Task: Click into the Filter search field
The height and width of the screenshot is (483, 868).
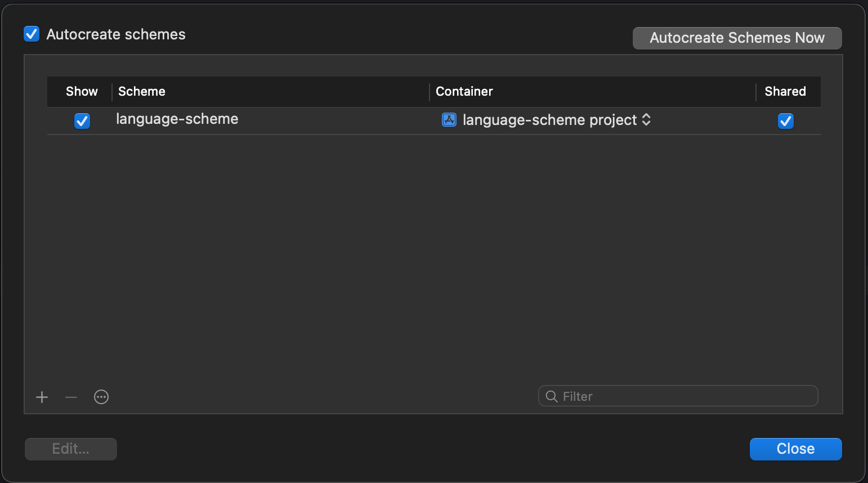Action: tap(687, 396)
